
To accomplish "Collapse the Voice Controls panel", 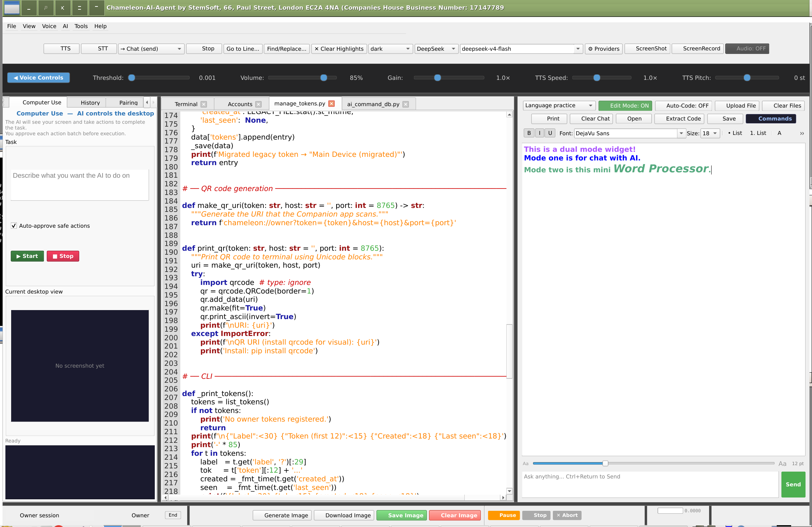I will pyautogui.click(x=39, y=78).
